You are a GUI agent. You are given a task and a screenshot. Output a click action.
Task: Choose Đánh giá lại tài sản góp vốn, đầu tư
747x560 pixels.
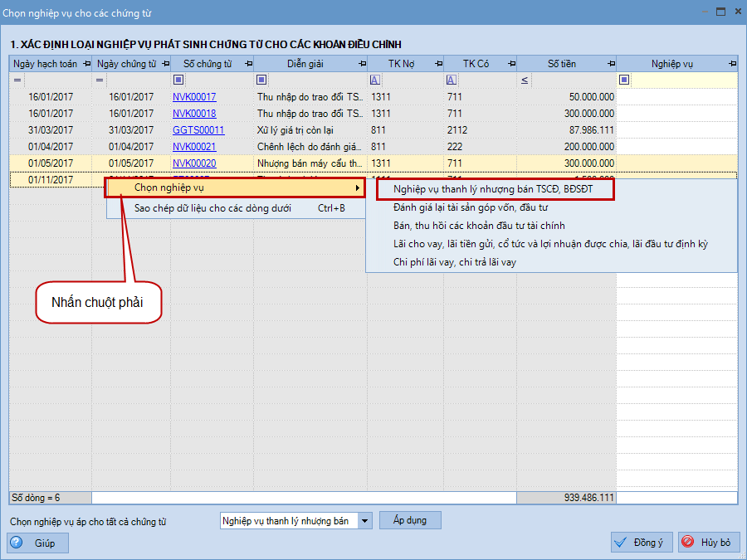pyautogui.click(x=470, y=207)
